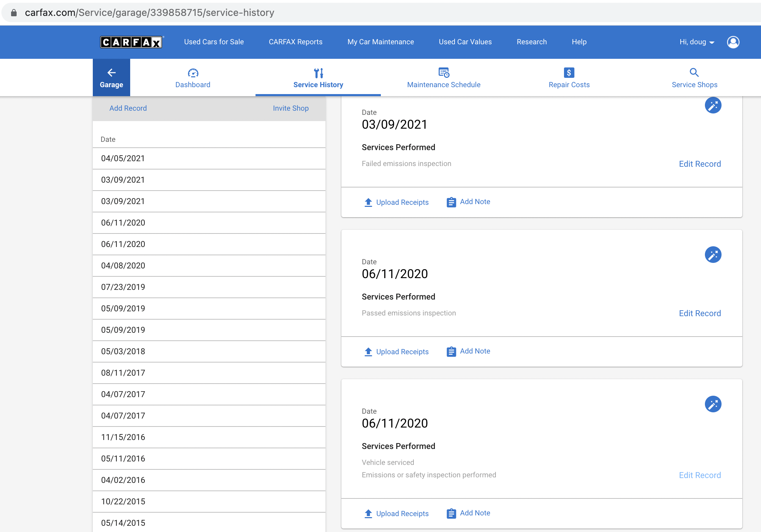Image resolution: width=761 pixels, height=532 pixels.
Task: Open the user profile avatar icon
Action: [x=733, y=42]
